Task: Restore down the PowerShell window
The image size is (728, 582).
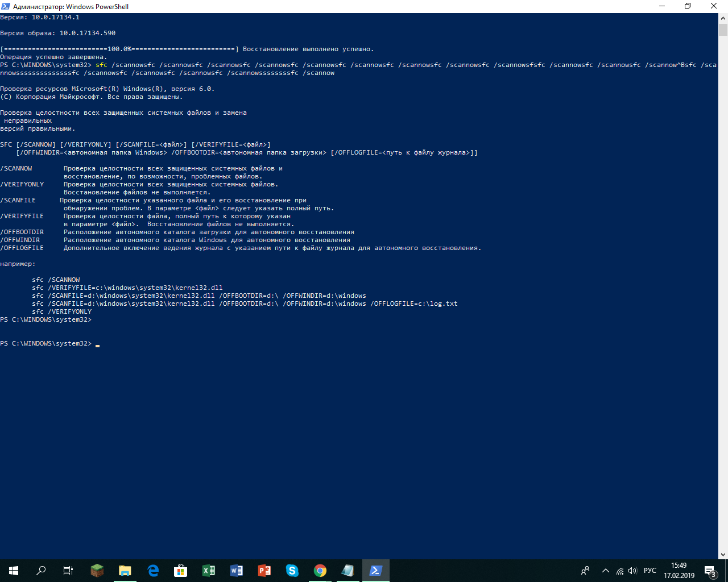Action: pyautogui.click(x=688, y=6)
